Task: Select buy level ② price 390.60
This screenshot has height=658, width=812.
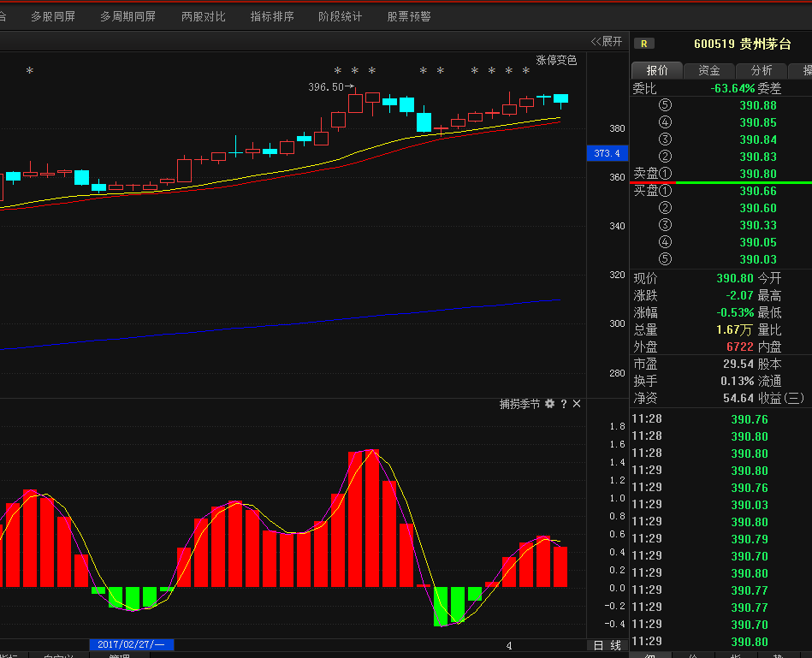Action: (757, 208)
